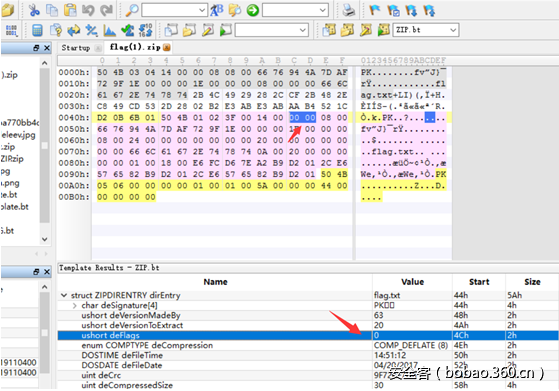Open the Goto address combo box dropdown
This screenshot has width=559, height=391.
click(323, 10)
